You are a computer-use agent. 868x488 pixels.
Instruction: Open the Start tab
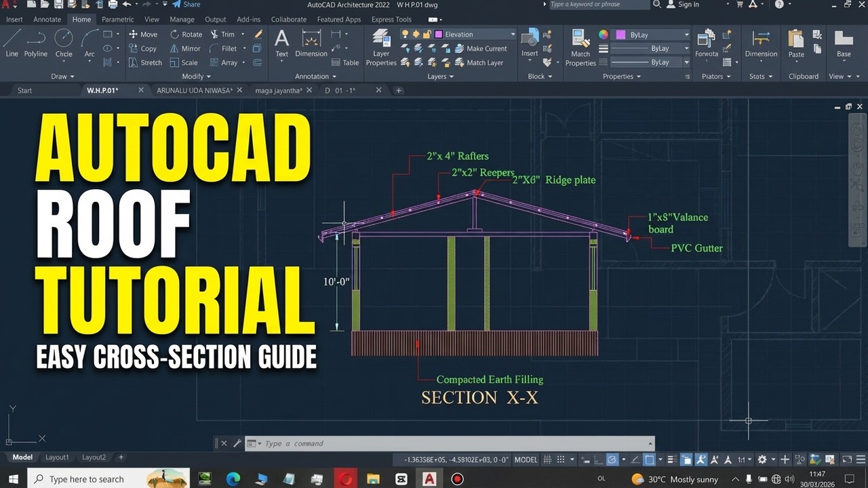point(24,90)
